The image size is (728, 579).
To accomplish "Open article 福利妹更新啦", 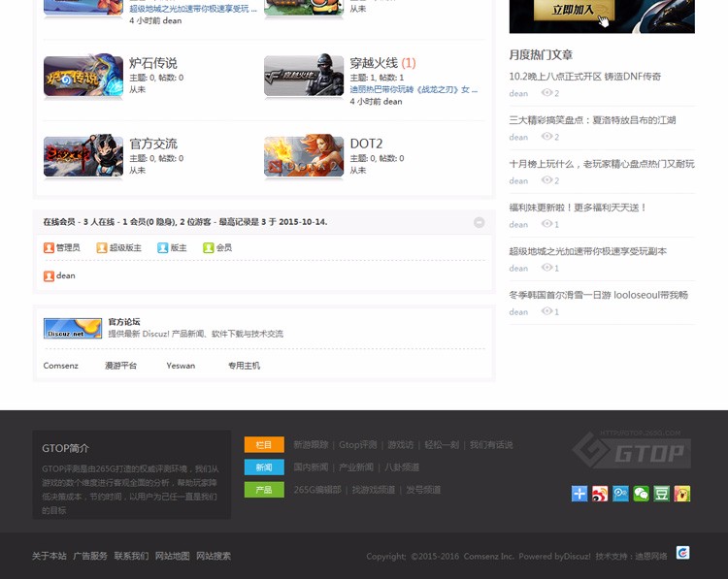I will coord(578,208).
